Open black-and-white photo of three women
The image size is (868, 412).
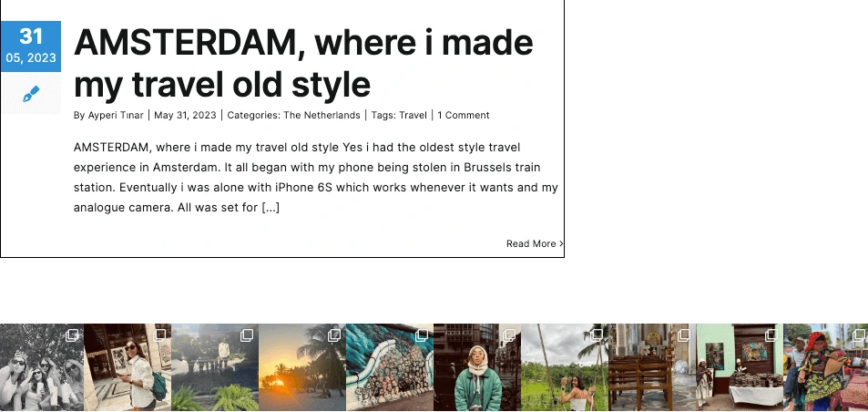pos(42,367)
